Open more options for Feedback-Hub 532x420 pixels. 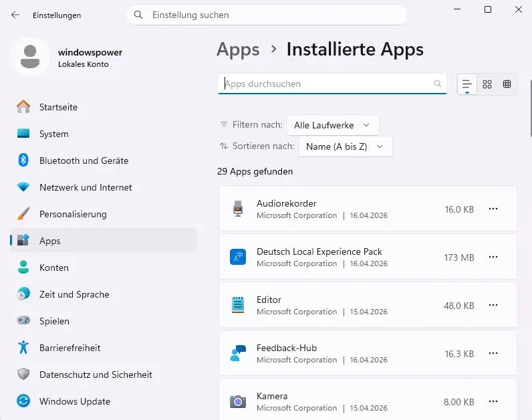pos(493,353)
